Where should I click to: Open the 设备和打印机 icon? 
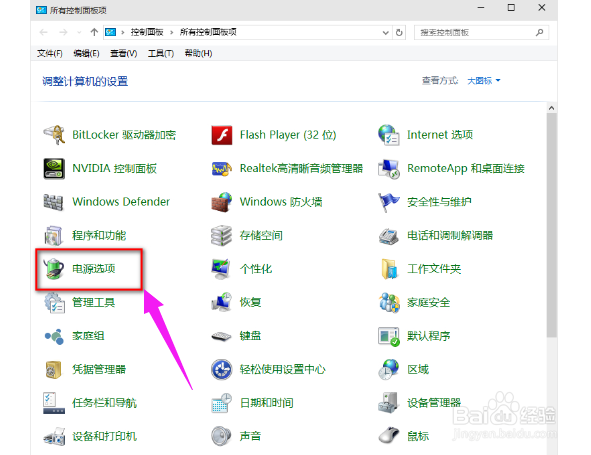point(54,437)
